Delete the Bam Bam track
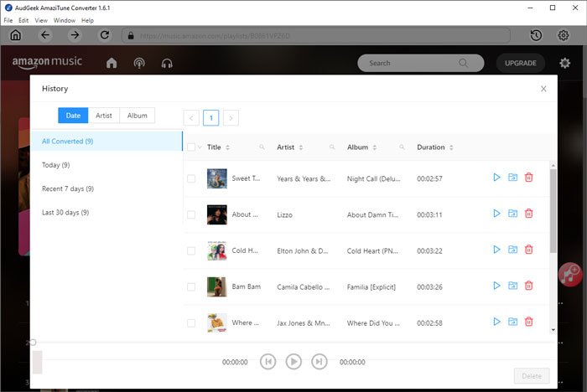587x392 pixels. (x=528, y=286)
